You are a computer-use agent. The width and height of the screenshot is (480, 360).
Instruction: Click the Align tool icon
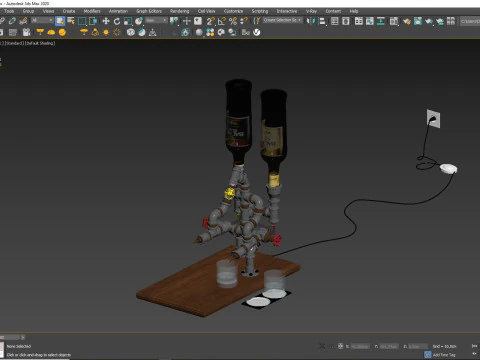[322, 21]
